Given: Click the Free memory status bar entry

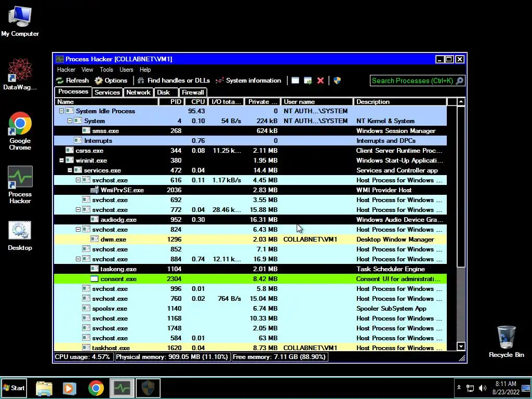Looking at the screenshot, I should 279,357.
